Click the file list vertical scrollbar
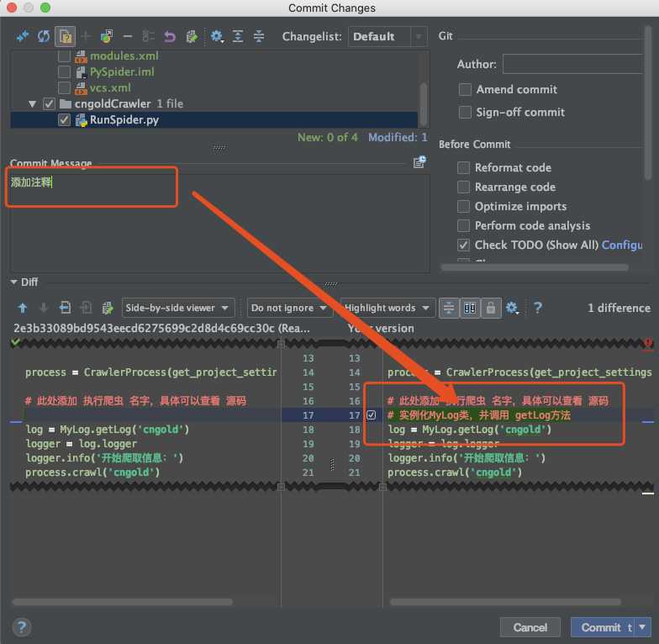The width and height of the screenshot is (659, 644). coord(424,104)
